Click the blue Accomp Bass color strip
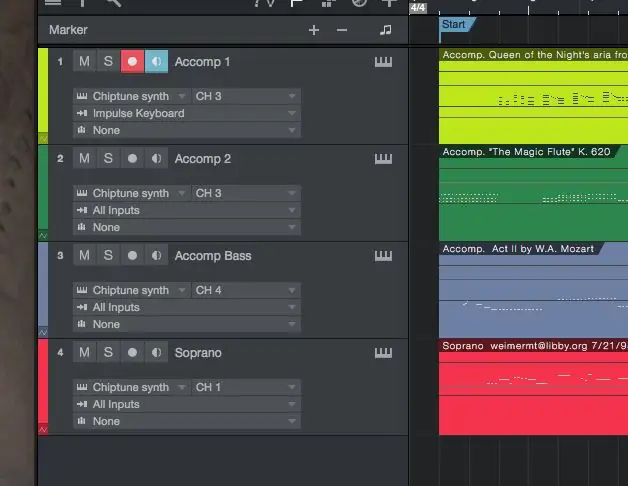Viewport: 628px width, 486px height. tap(43, 285)
